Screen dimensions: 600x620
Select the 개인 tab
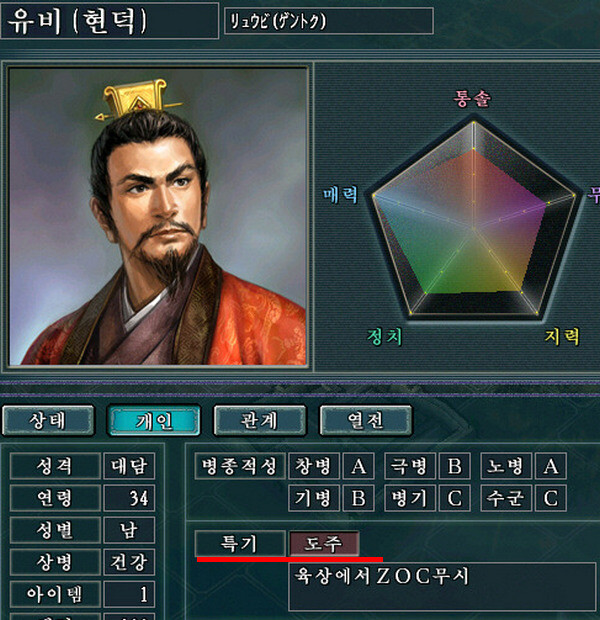[154, 420]
